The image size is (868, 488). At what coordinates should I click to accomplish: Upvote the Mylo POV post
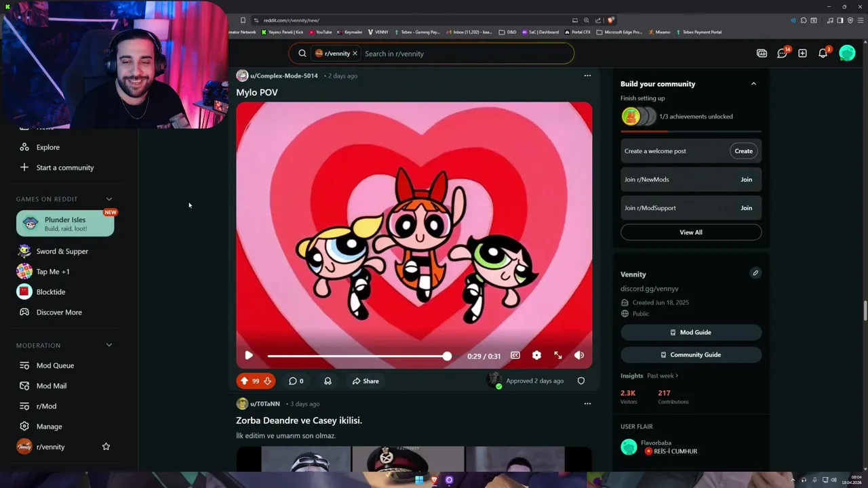pyautogui.click(x=245, y=381)
